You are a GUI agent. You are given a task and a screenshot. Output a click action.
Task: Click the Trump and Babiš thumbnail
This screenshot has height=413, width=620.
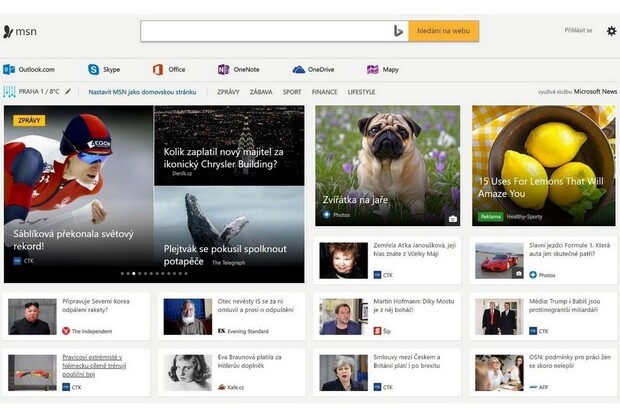pyautogui.click(x=499, y=316)
